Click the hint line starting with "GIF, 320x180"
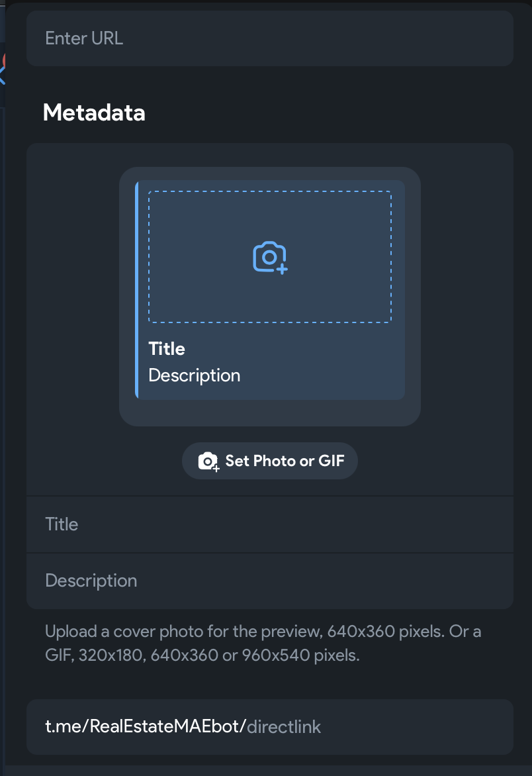The width and height of the screenshot is (532, 776). (x=202, y=656)
